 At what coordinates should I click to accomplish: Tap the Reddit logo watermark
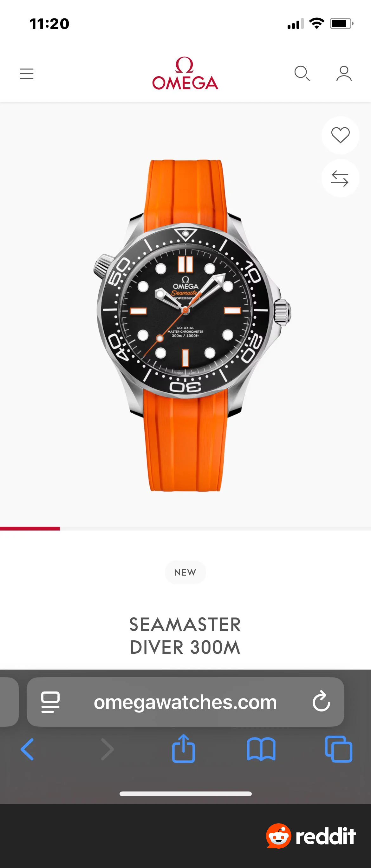(x=311, y=836)
